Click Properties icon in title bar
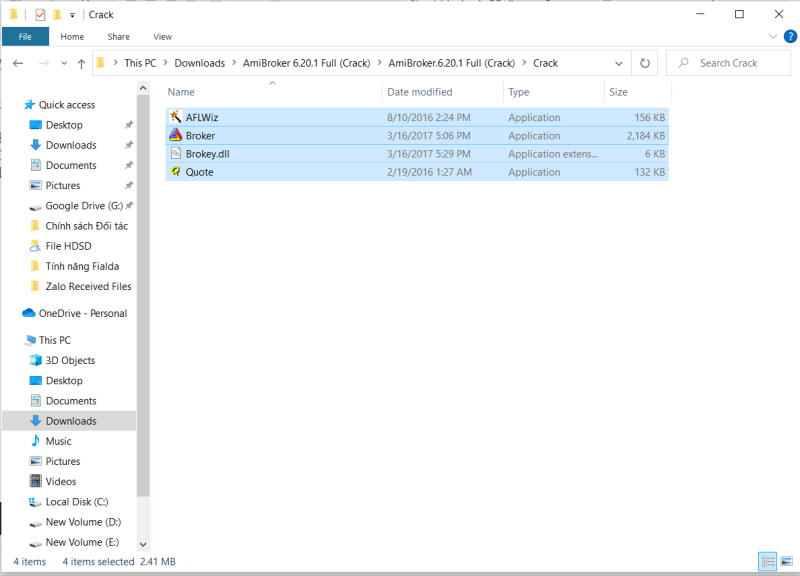This screenshot has width=800, height=576. [40, 15]
